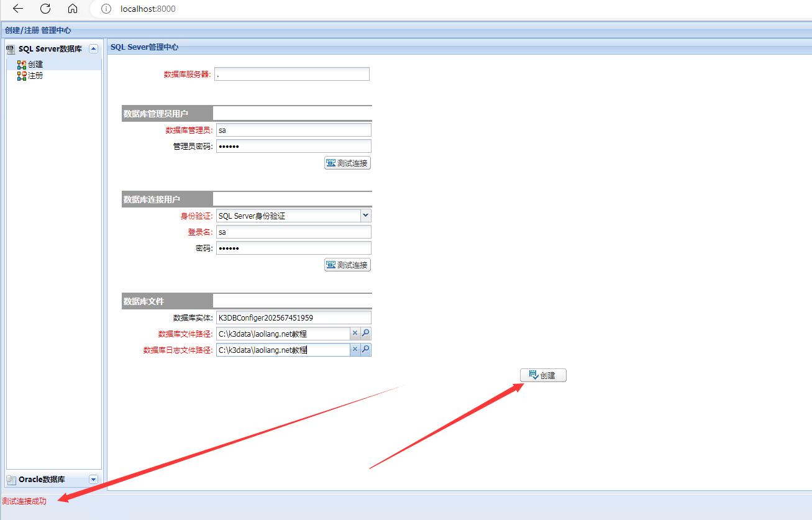Click the 创建/注册 管理中心 header title
Viewport: 812px width, 520px height.
(38, 29)
